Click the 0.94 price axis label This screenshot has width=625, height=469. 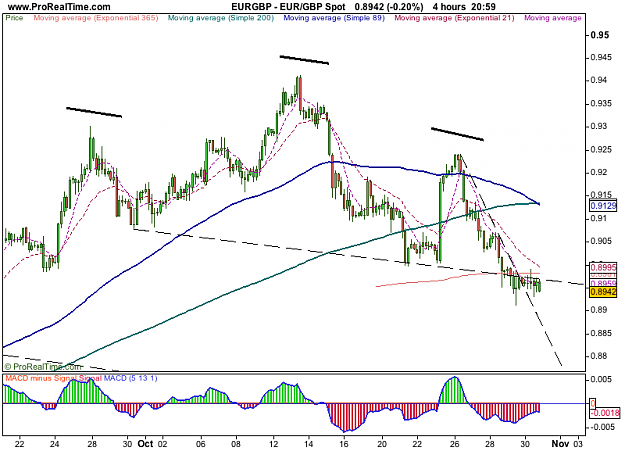tap(598, 80)
